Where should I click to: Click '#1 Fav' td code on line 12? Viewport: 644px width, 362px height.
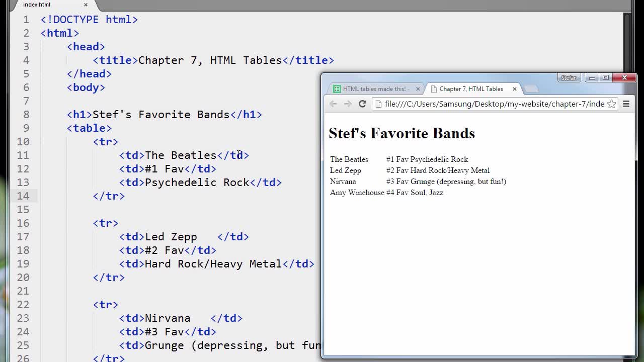168,168
